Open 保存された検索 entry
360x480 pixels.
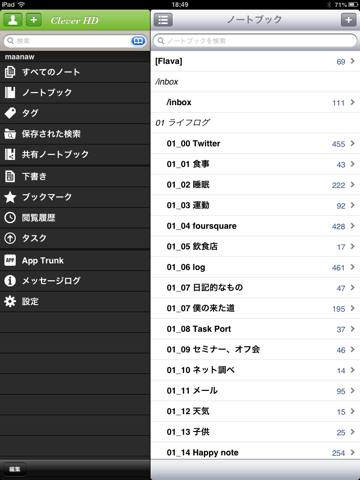(75, 134)
